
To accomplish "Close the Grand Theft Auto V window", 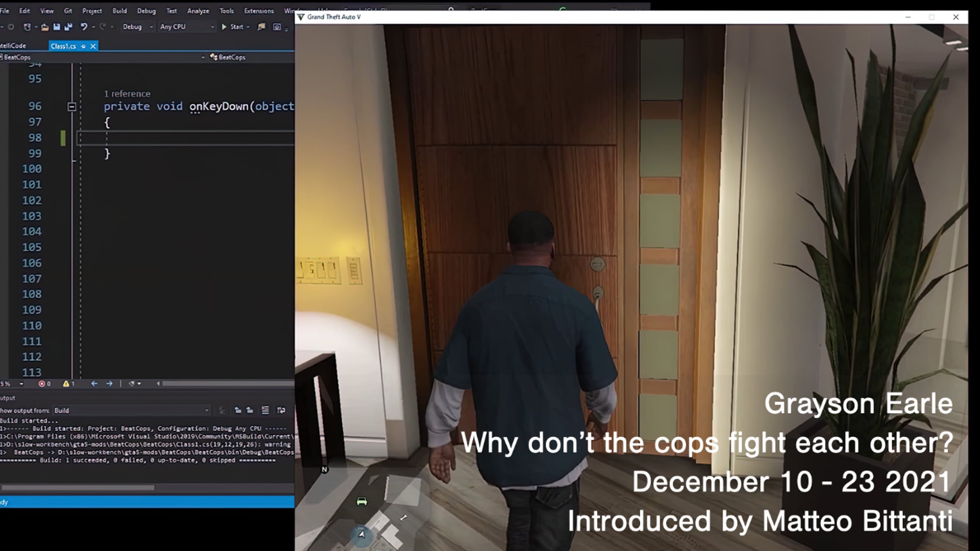I will pos(956,17).
